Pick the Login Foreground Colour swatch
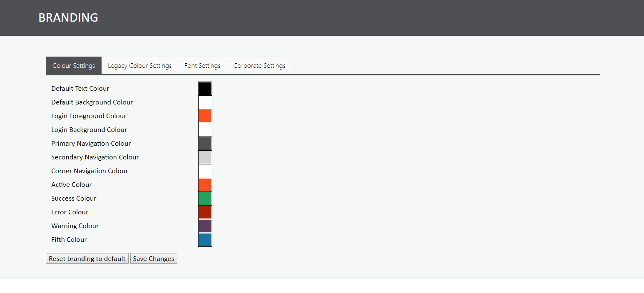Screen dimensions: 644x293 click(205, 116)
